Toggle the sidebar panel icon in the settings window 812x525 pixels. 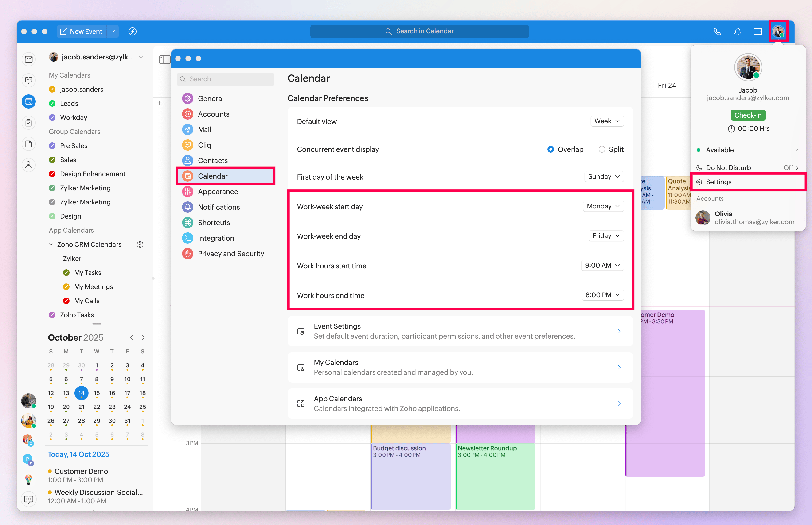(164, 60)
